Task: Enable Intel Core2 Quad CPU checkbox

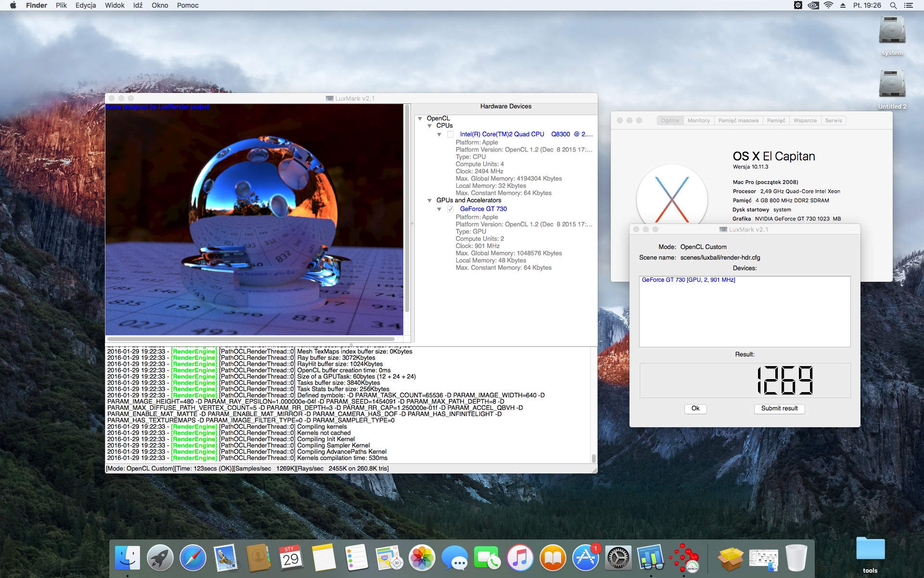Action: coord(450,134)
